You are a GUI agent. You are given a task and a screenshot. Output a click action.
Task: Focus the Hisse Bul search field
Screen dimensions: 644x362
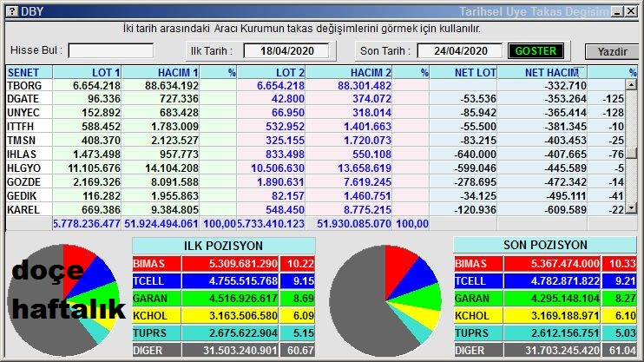[111, 50]
